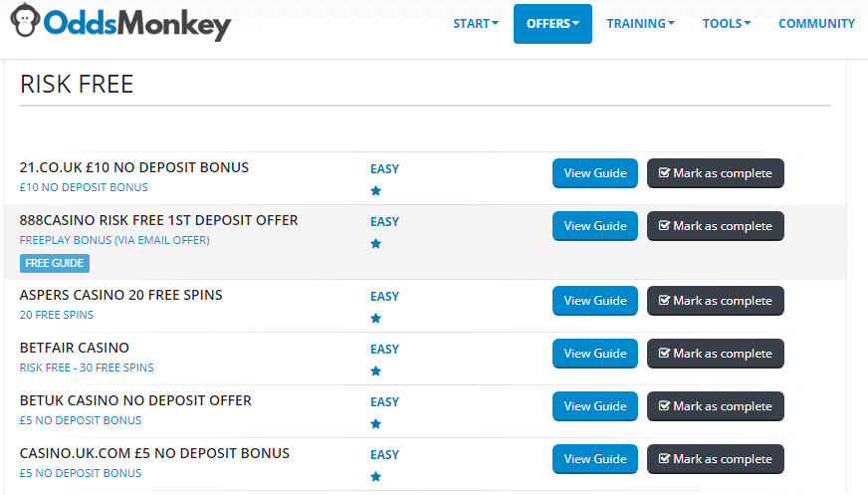Mark Aspers Casino 20 free spins complete

click(716, 301)
